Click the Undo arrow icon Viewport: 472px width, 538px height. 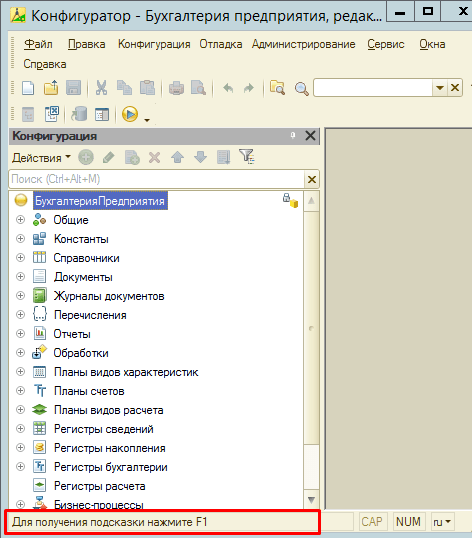point(228,88)
